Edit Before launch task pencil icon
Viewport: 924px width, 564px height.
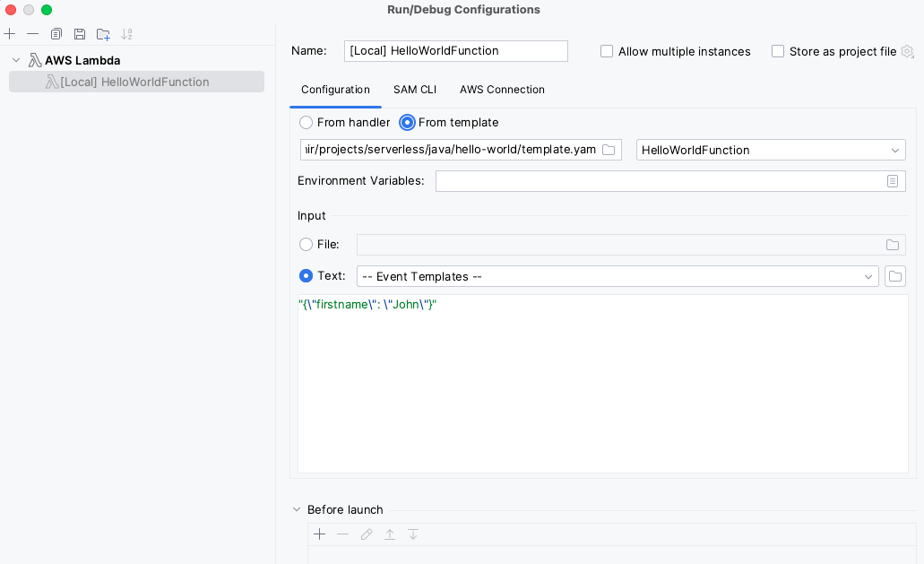[367, 534]
